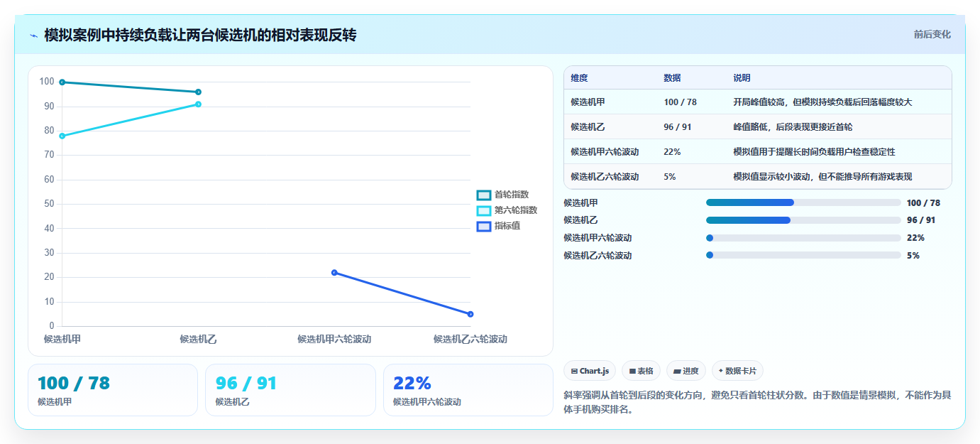Click the 候选机甲 progress bar
The image size is (980, 444).
tap(803, 202)
